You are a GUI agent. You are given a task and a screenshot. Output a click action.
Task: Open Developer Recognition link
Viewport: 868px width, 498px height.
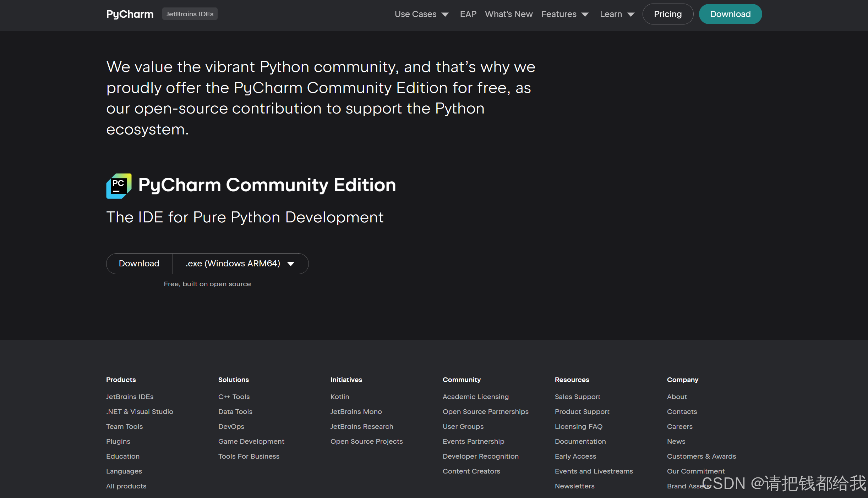click(480, 456)
